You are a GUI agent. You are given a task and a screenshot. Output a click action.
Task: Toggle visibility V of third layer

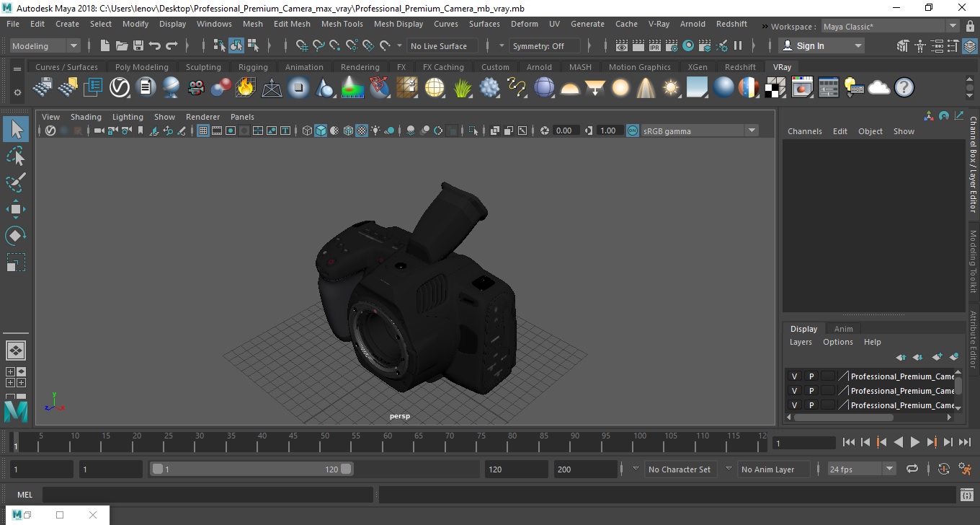795,405
